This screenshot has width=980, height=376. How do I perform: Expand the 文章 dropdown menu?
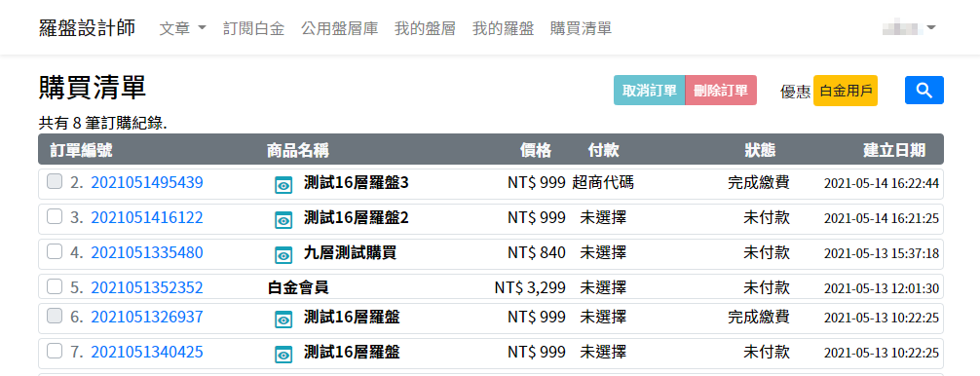click(182, 28)
